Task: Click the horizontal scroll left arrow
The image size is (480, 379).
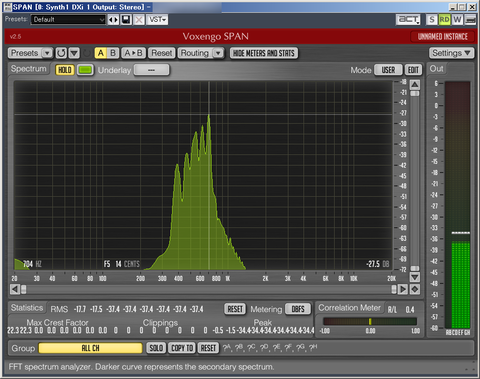Action: [15, 289]
